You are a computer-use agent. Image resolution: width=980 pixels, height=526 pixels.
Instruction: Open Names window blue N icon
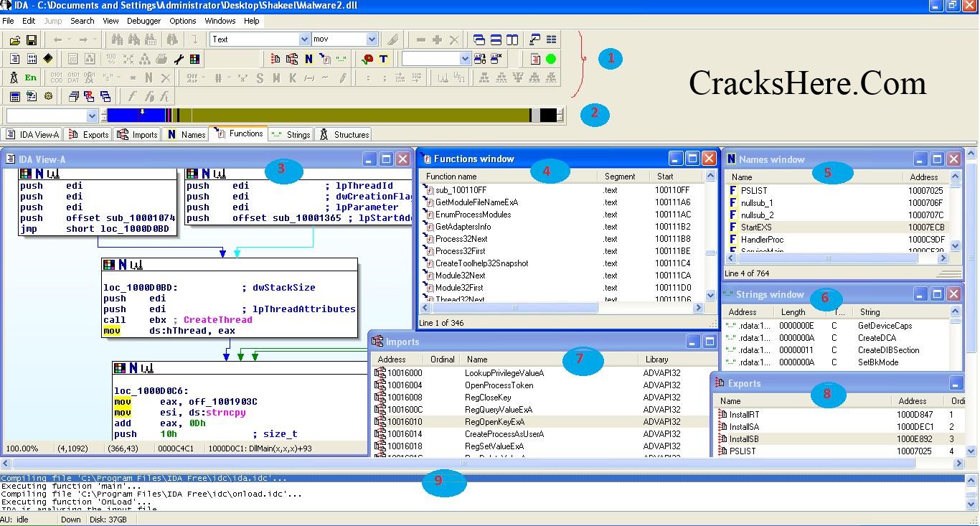308,59
